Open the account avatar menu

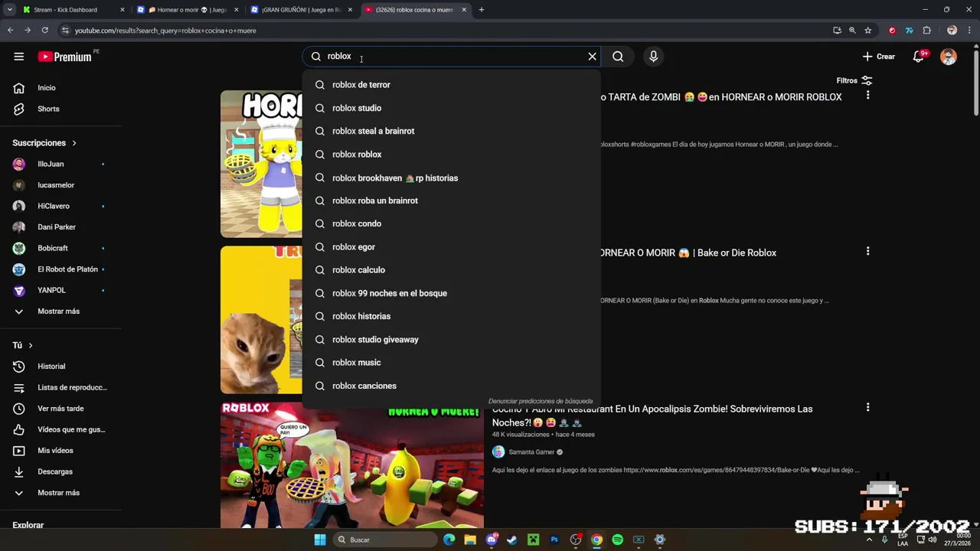(949, 57)
